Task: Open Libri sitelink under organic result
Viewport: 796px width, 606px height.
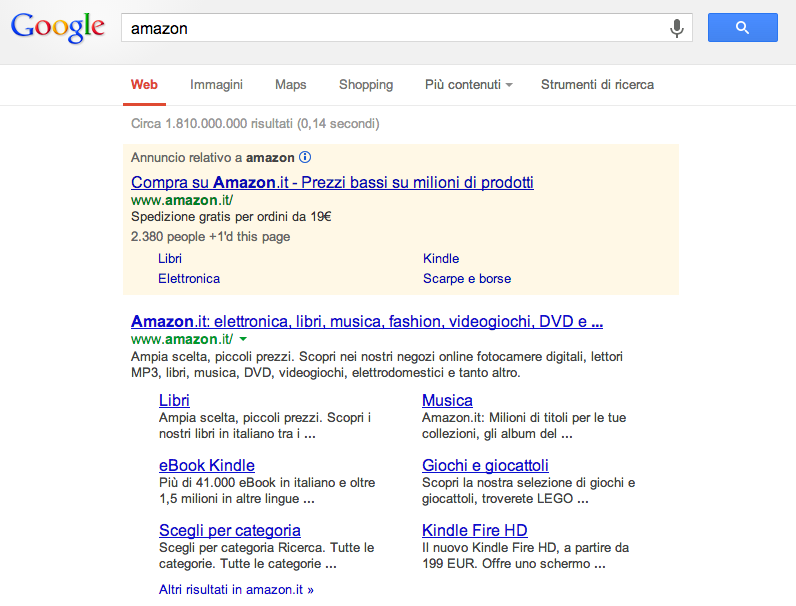Action: point(174,400)
